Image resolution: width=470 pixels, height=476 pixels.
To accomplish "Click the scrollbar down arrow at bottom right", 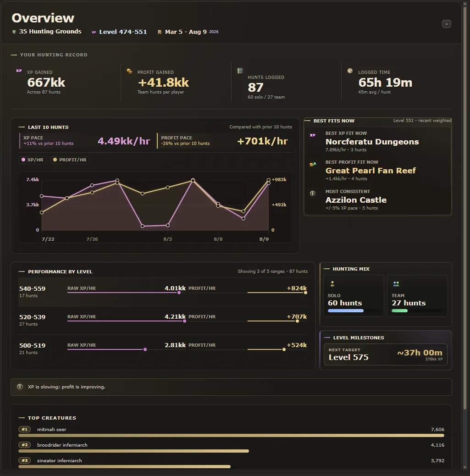I will click(x=464, y=467).
